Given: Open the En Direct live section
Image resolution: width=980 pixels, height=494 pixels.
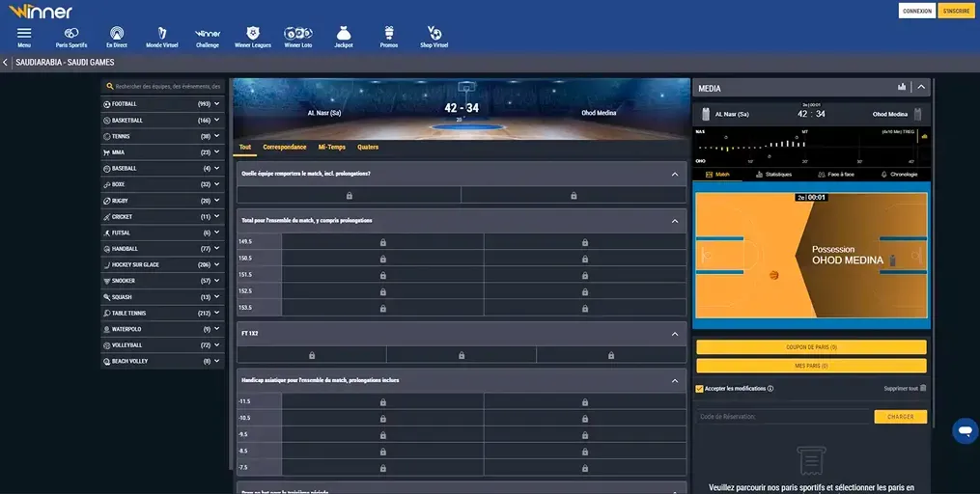Looking at the screenshot, I should pos(117,34).
